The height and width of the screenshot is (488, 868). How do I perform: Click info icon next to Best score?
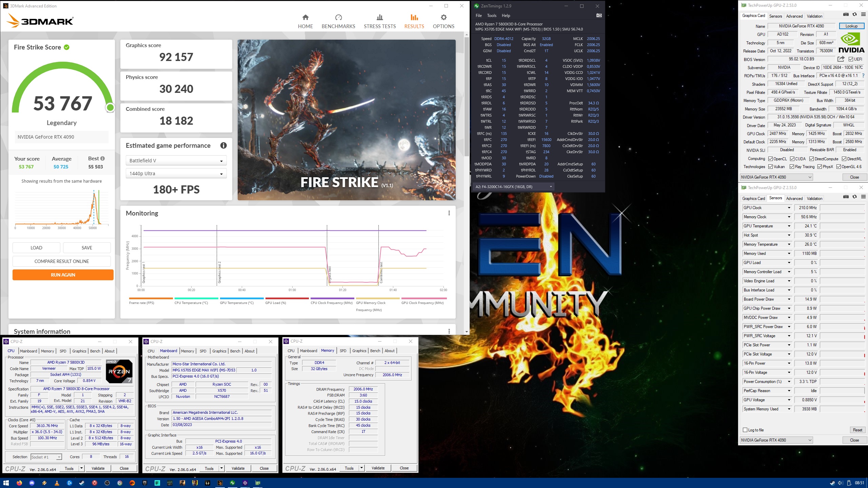[103, 158]
